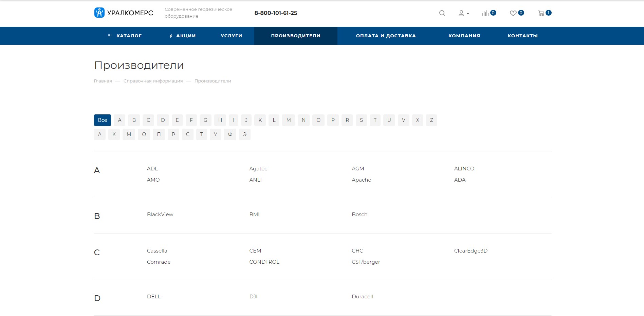Open DELL manufacturer page
Viewport: 644px width, 316px height.
click(154, 297)
